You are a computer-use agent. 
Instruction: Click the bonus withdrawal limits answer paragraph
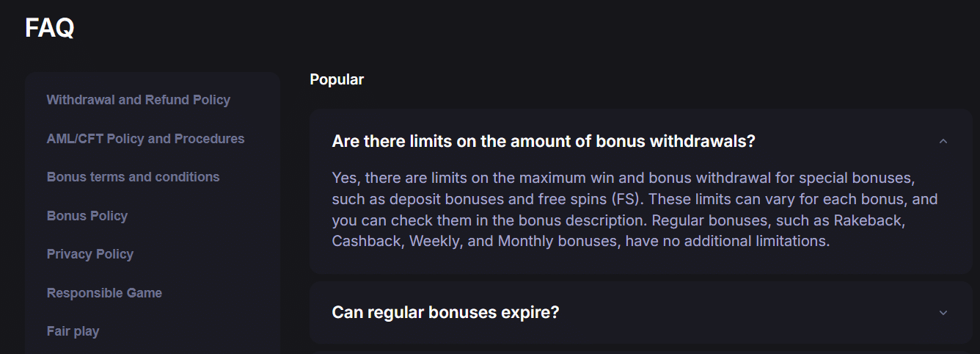tap(635, 209)
